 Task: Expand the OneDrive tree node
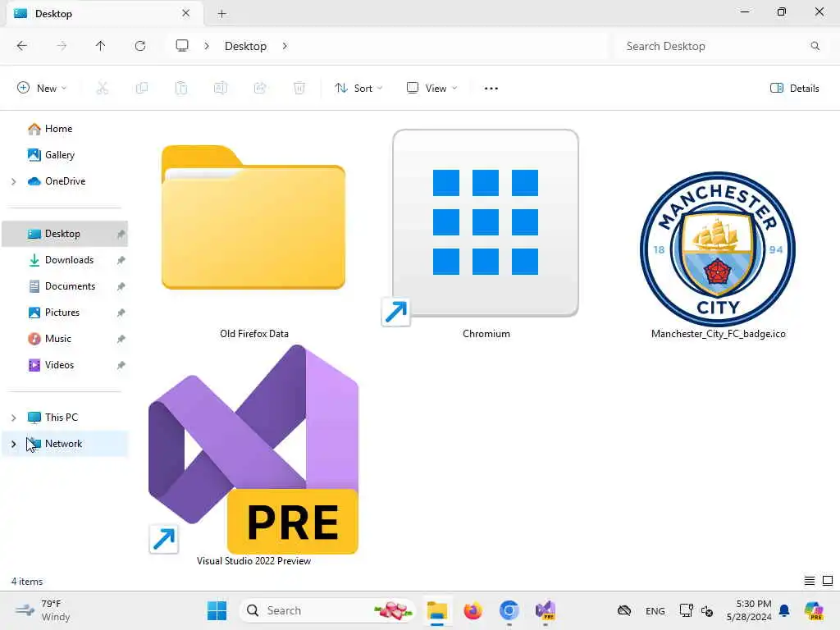tap(13, 181)
